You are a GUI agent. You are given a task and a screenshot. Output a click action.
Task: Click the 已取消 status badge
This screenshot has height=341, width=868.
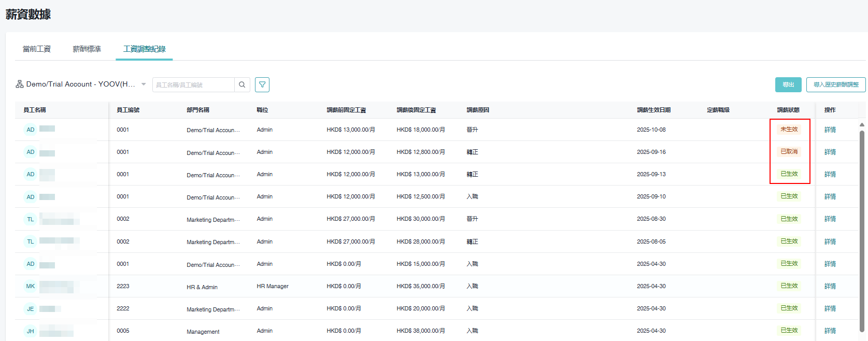click(x=789, y=152)
